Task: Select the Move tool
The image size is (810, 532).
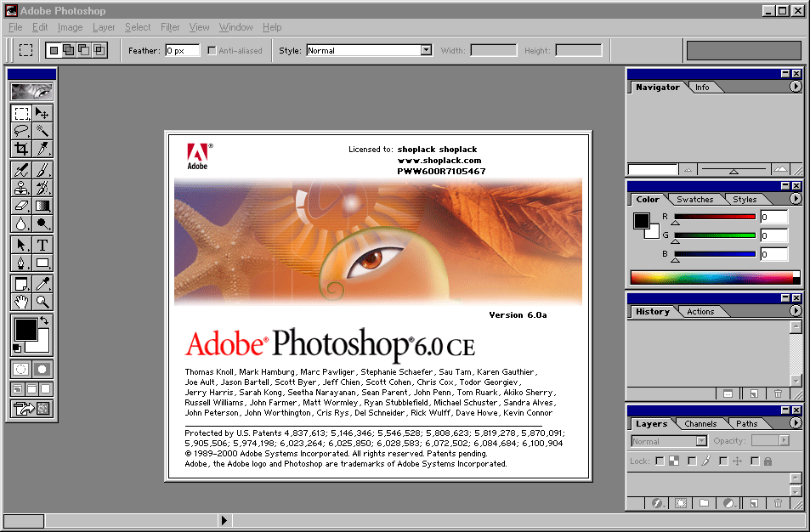Action: coord(42,113)
